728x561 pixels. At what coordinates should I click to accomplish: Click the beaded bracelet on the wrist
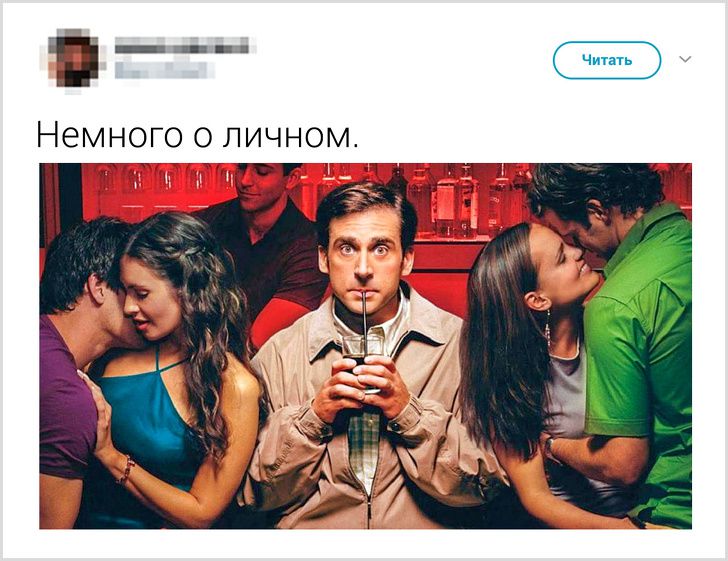(126, 469)
